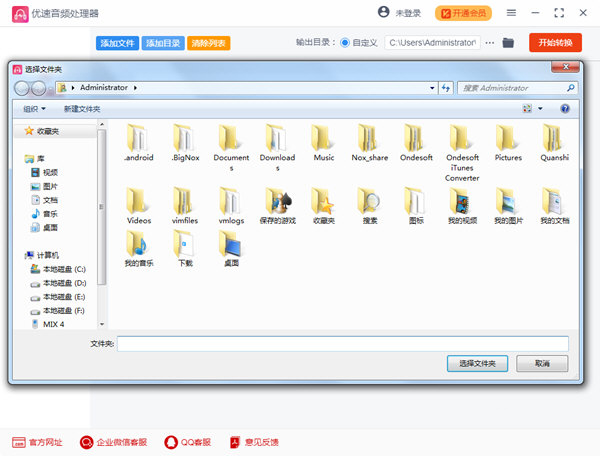600x456 pixels.
Task: Click the three-dots browse output path icon
Action: click(x=490, y=43)
